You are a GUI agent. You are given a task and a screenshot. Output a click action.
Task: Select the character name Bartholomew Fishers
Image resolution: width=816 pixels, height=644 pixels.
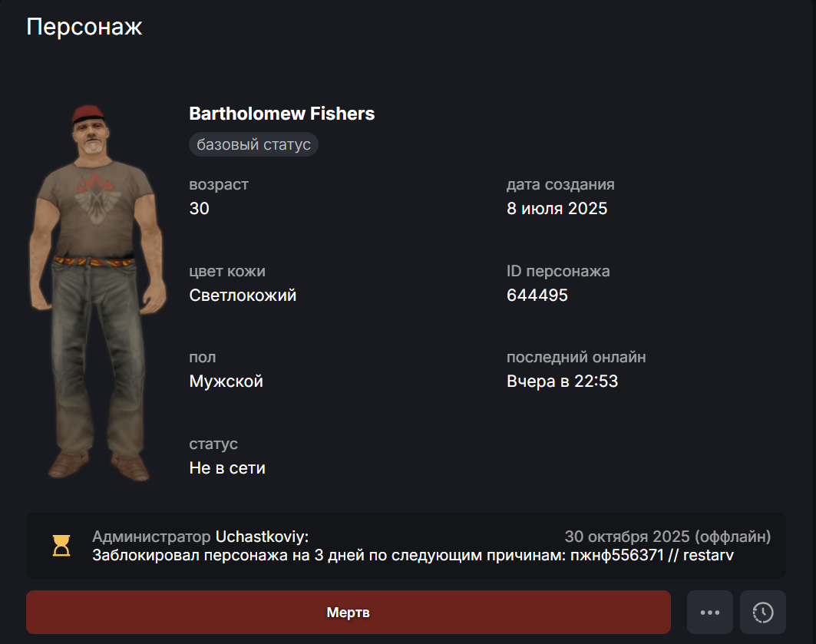(x=282, y=114)
